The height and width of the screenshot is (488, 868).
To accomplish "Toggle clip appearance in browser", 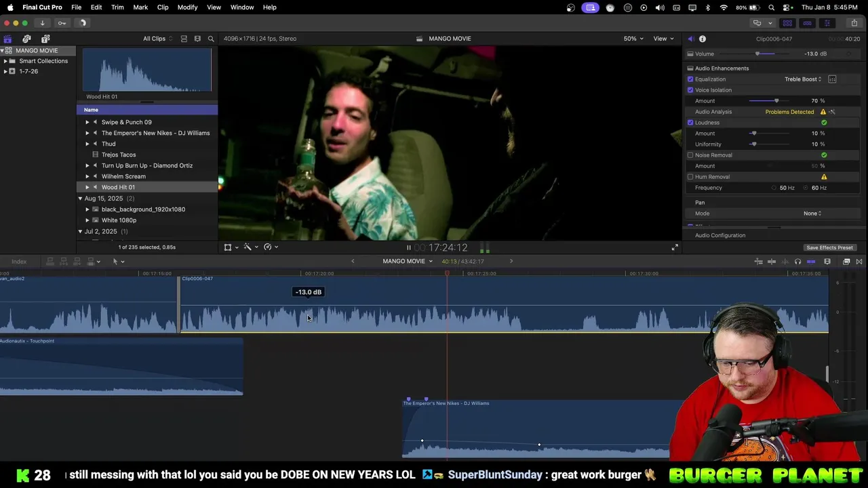I will point(184,39).
